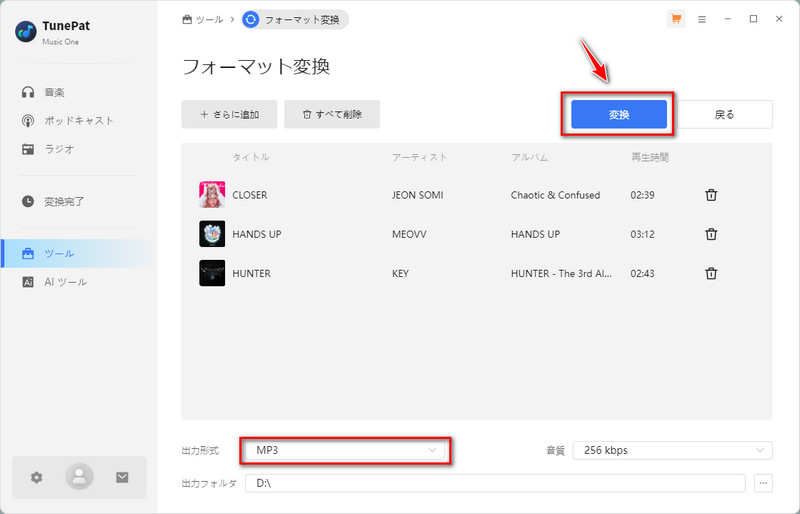Click the さらに追加 button
The height and width of the screenshot is (514, 800).
(229, 114)
